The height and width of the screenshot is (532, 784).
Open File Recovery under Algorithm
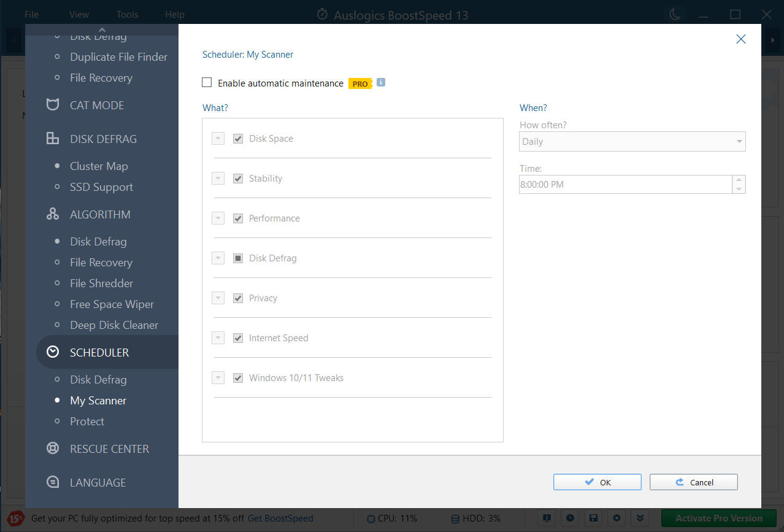pos(101,263)
